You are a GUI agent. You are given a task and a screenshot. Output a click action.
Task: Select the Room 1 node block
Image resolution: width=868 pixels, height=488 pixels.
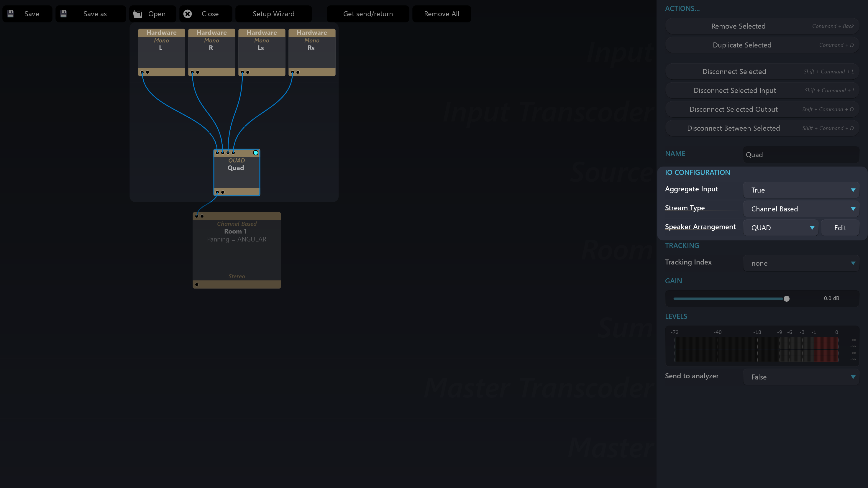(237, 253)
